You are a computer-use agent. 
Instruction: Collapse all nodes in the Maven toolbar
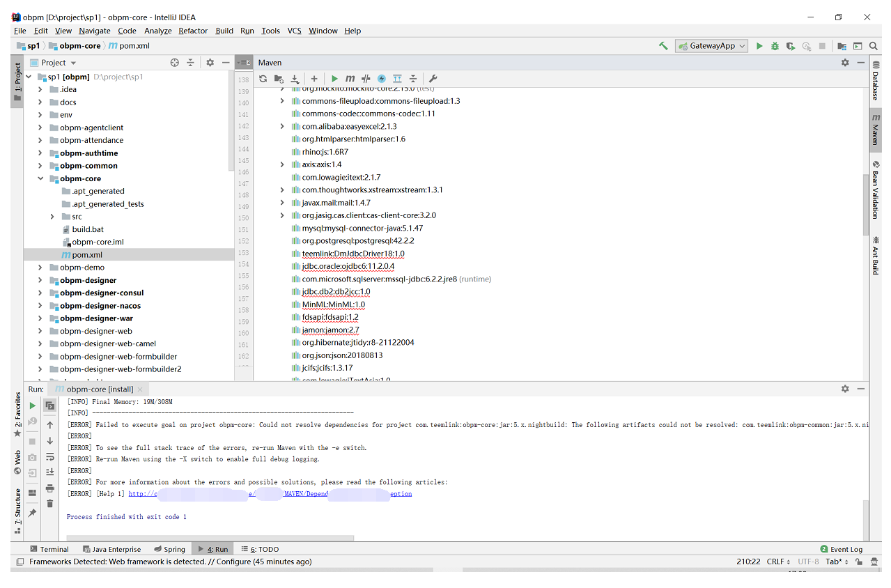[x=413, y=79]
